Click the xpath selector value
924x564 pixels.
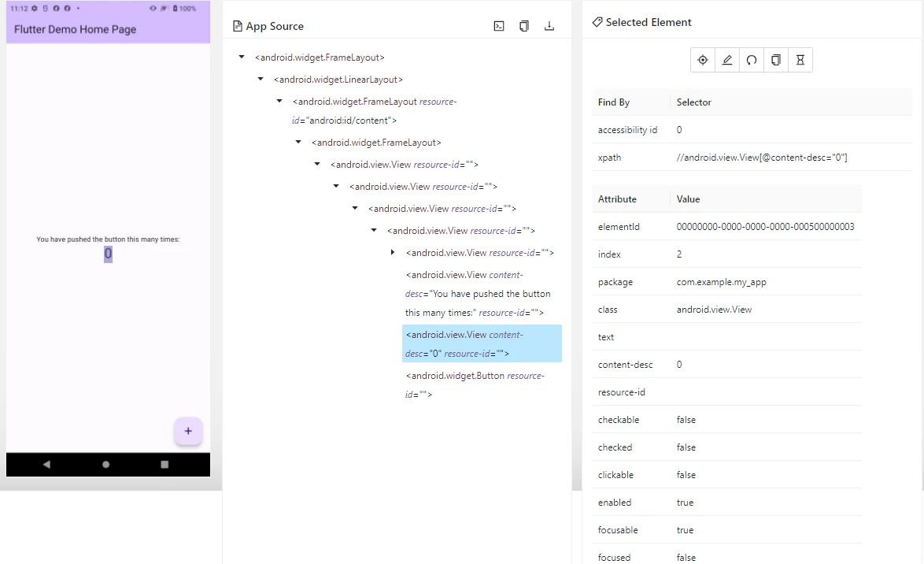(x=762, y=158)
